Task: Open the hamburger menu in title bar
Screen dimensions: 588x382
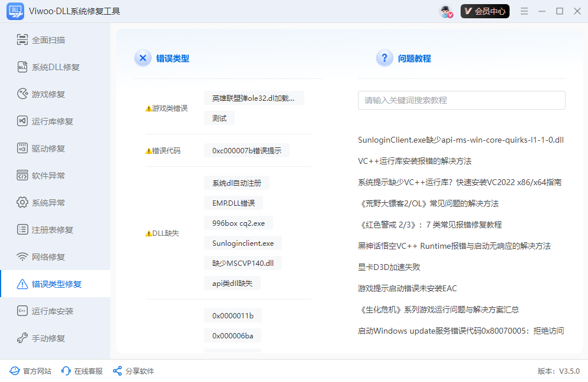Action: click(x=524, y=11)
